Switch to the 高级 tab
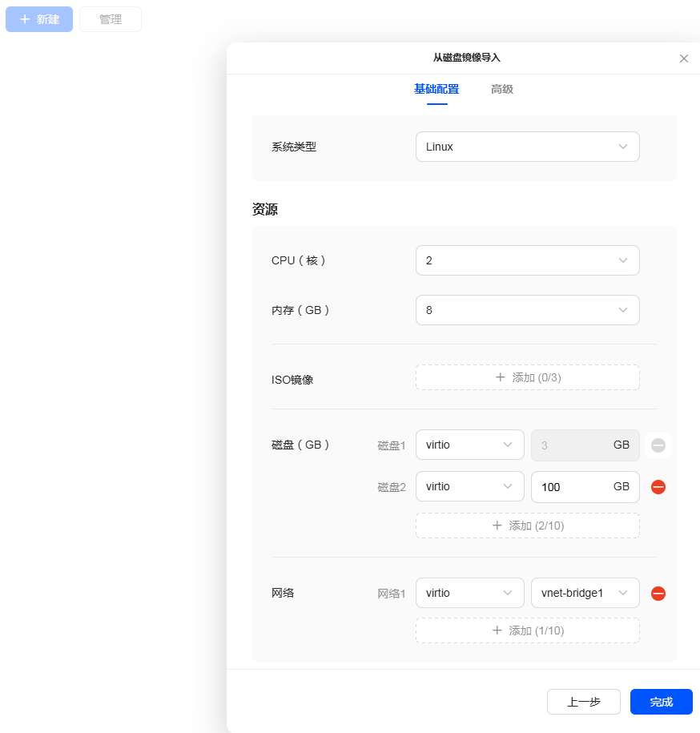The height and width of the screenshot is (733, 700). (501, 89)
